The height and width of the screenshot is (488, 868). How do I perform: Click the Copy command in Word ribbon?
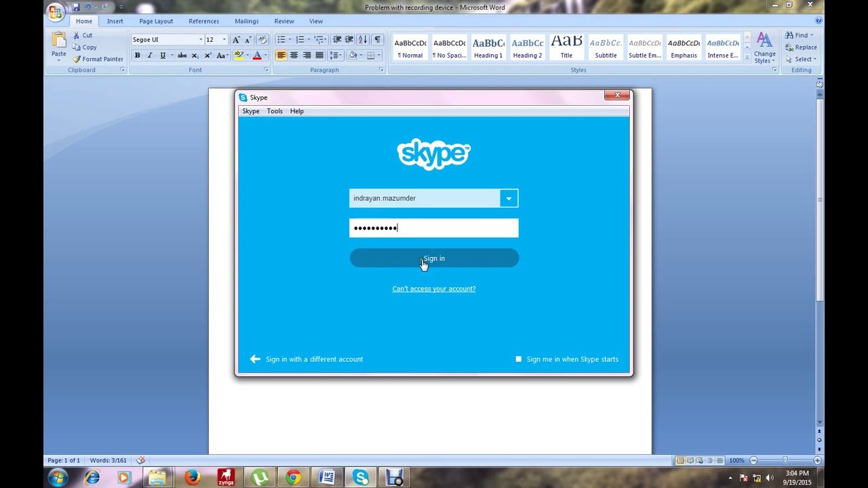85,47
